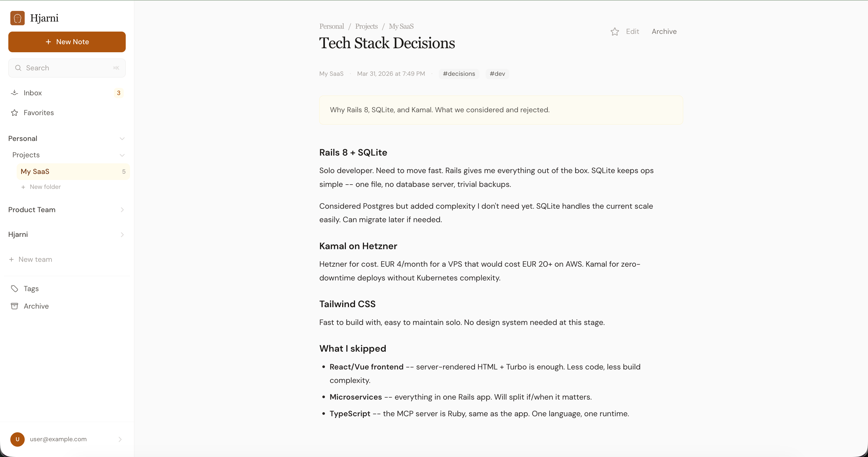Open the #decisions tag
The width and height of the screenshot is (868, 457).
pyautogui.click(x=459, y=74)
